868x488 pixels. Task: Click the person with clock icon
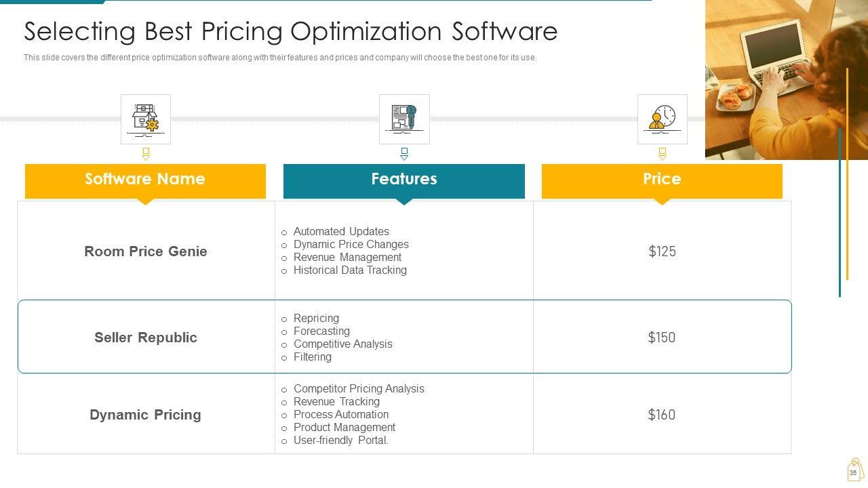[662, 119]
